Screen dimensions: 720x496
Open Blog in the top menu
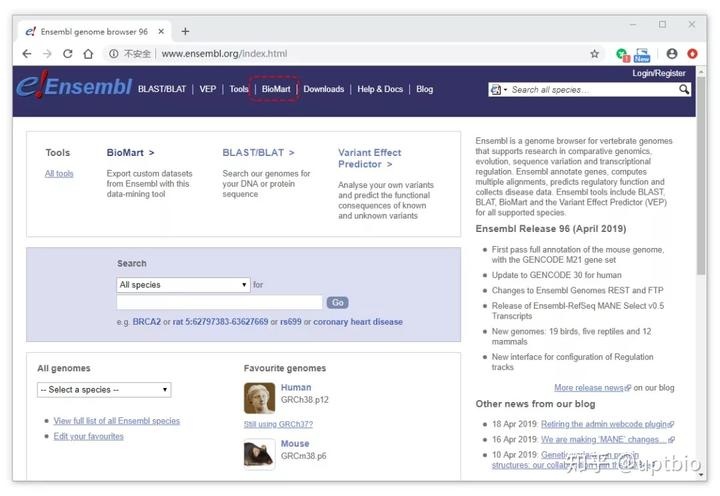(x=425, y=89)
